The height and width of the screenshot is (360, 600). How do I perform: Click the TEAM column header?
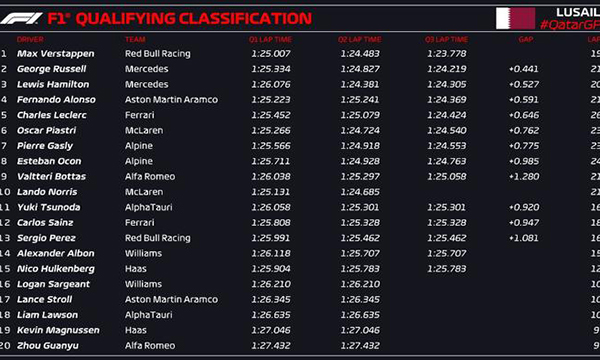click(135, 39)
